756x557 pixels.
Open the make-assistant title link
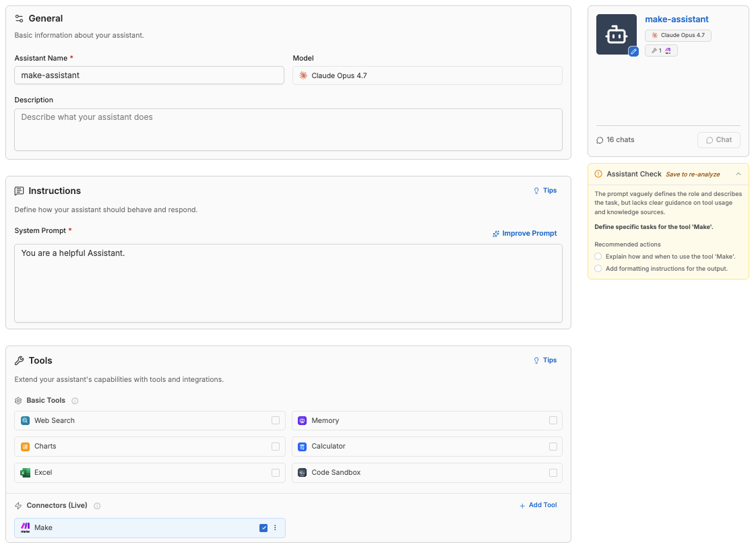pyautogui.click(x=676, y=20)
